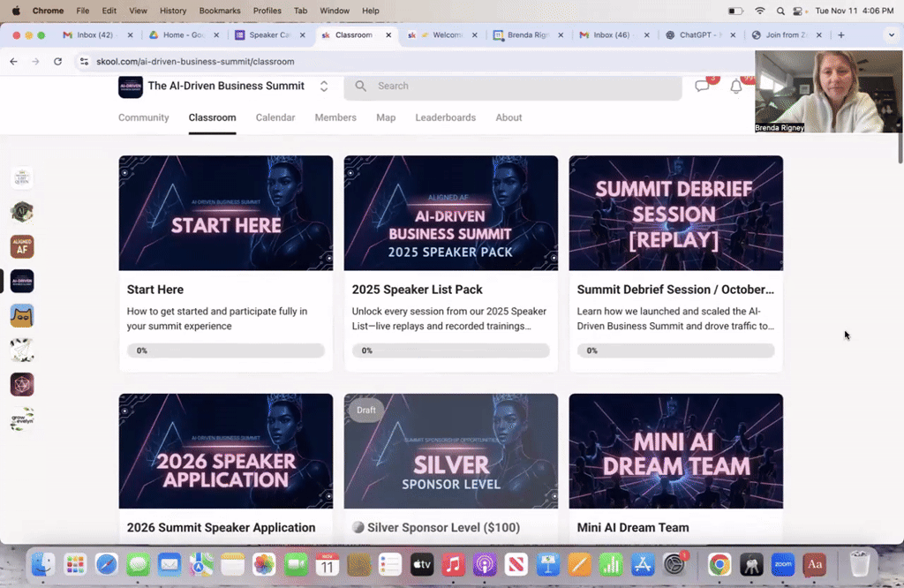This screenshot has height=588, width=904.
Task: Open the Zoom app from the dock
Action: [782, 564]
